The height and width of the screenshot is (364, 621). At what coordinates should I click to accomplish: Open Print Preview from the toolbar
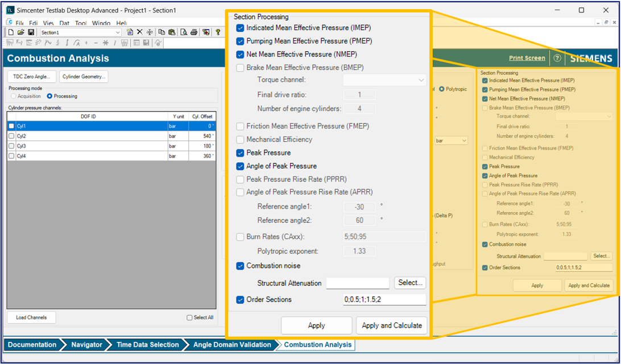[184, 32]
